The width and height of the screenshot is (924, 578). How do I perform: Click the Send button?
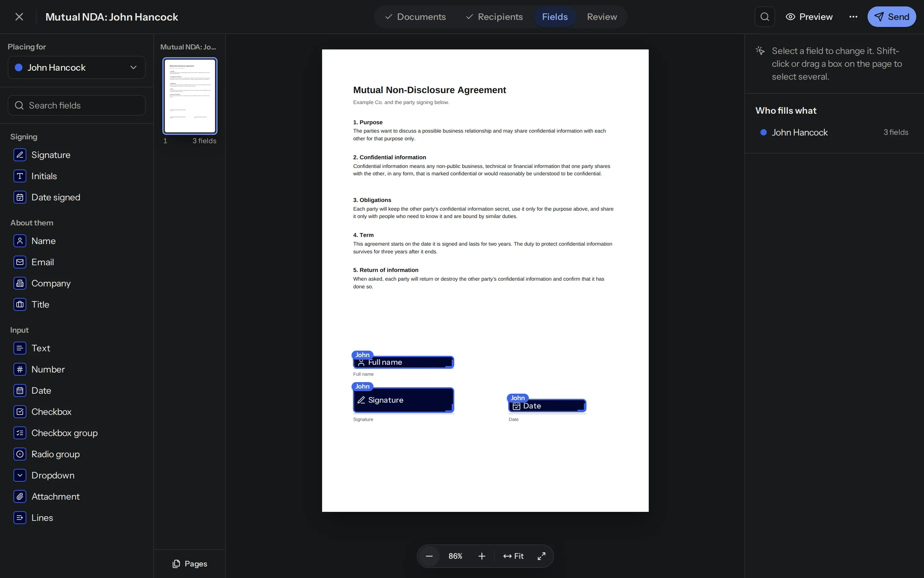click(x=892, y=17)
